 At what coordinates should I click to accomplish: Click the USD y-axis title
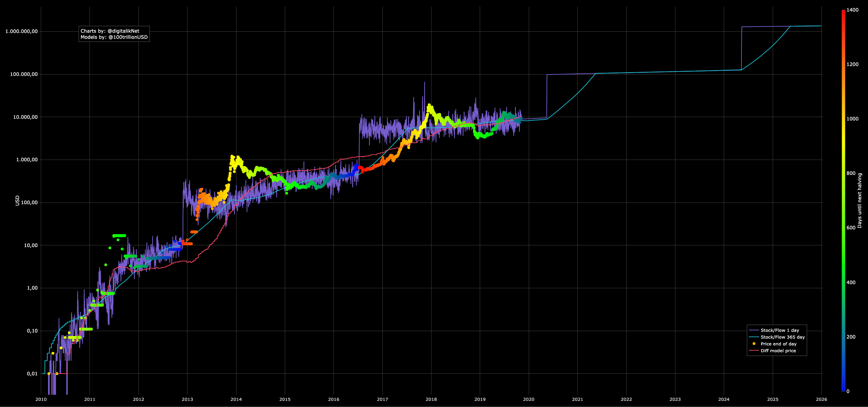[x=17, y=200]
